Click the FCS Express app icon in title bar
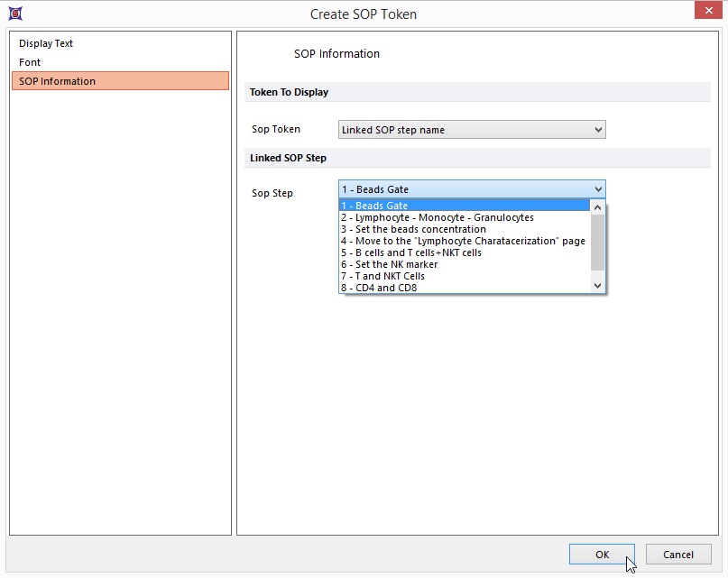728x578 pixels. (14, 14)
